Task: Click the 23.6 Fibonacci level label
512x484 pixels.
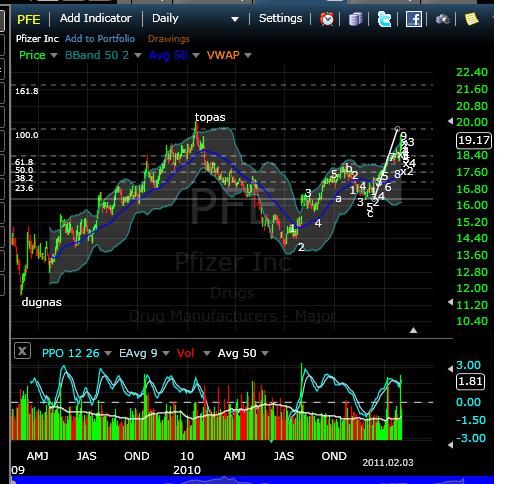Action: pos(24,188)
